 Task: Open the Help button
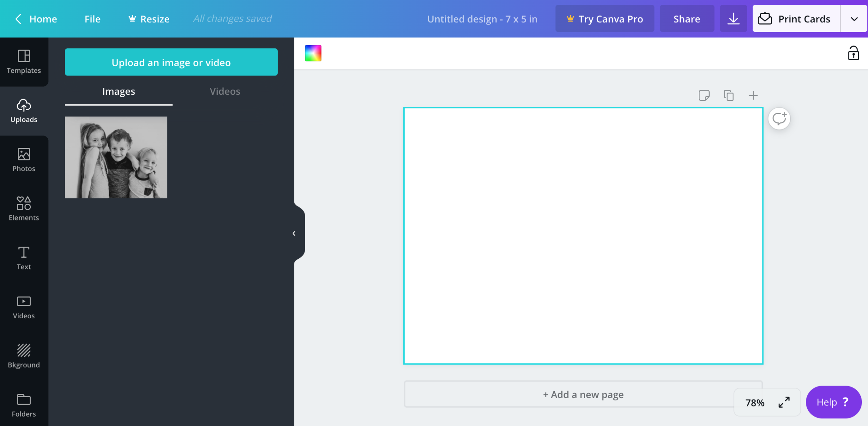834,402
